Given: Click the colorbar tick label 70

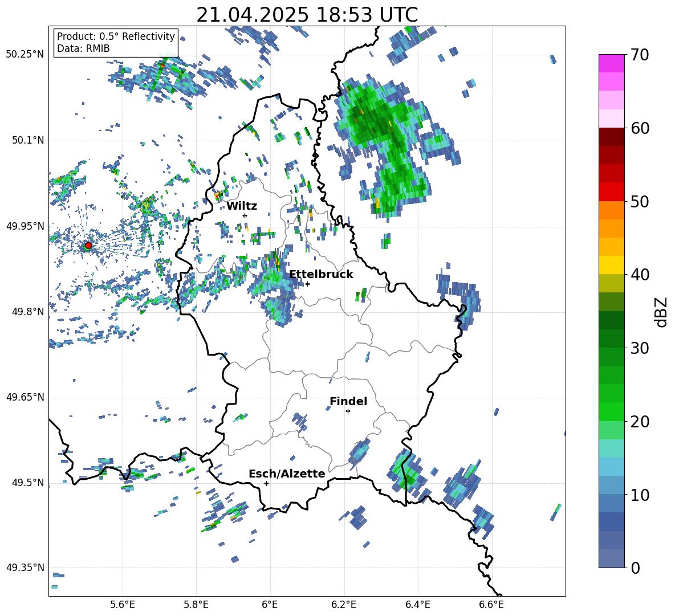Looking at the screenshot, I should pos(640,55).
